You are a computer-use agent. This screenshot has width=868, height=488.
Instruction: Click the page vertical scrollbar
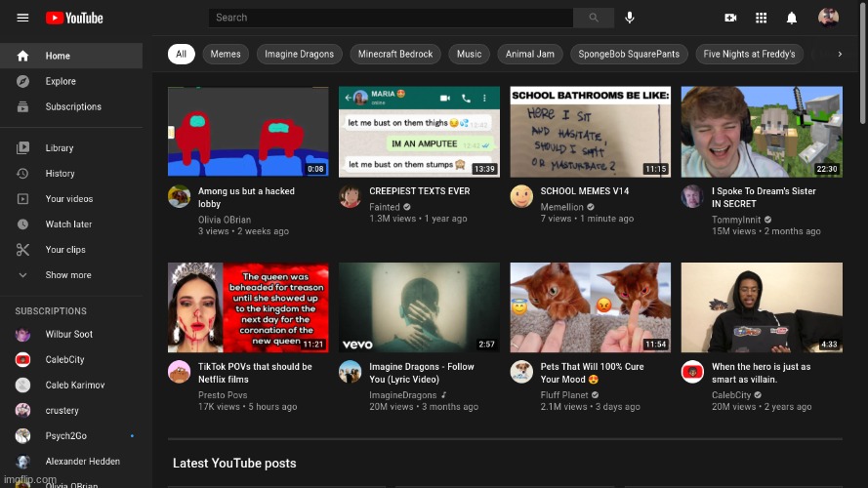click(863, 61)
